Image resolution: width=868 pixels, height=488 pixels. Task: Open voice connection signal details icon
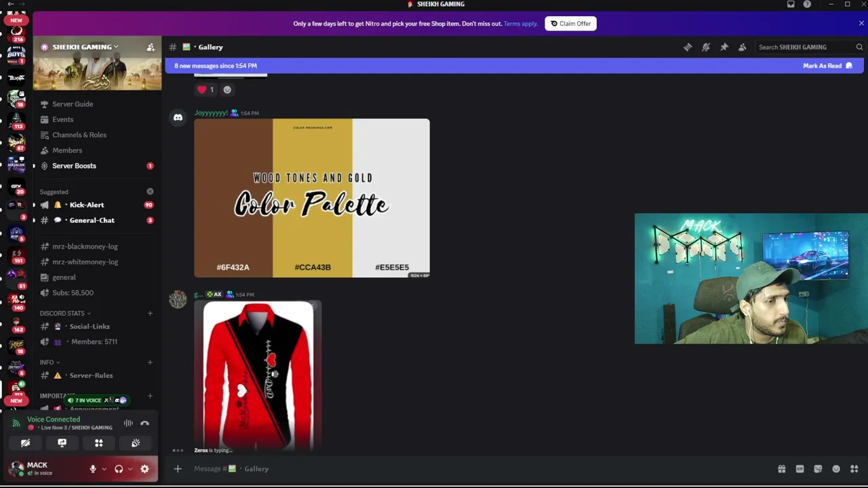[x=16, y=424]
